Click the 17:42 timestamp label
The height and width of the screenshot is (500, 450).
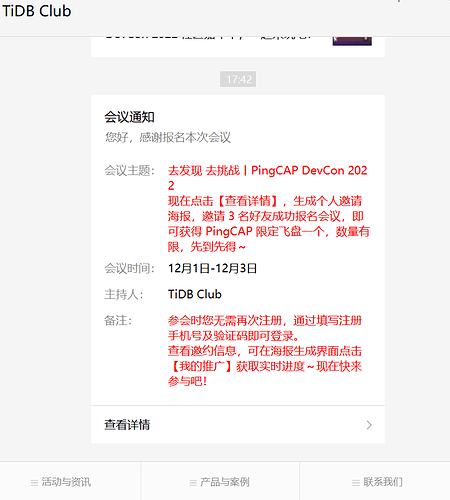pos(238,79)
